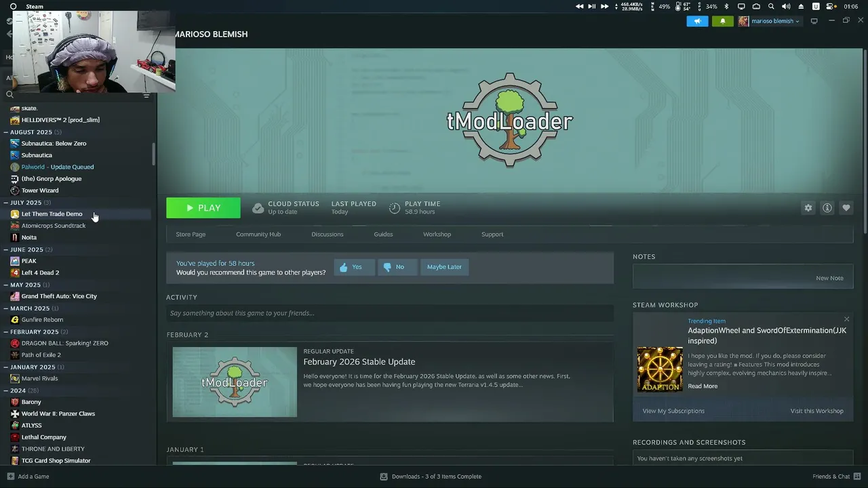Click the system tray Bluetooth icon
This screenshot has width=868, height=488.
pyautogui.click(x=726, y=6)
